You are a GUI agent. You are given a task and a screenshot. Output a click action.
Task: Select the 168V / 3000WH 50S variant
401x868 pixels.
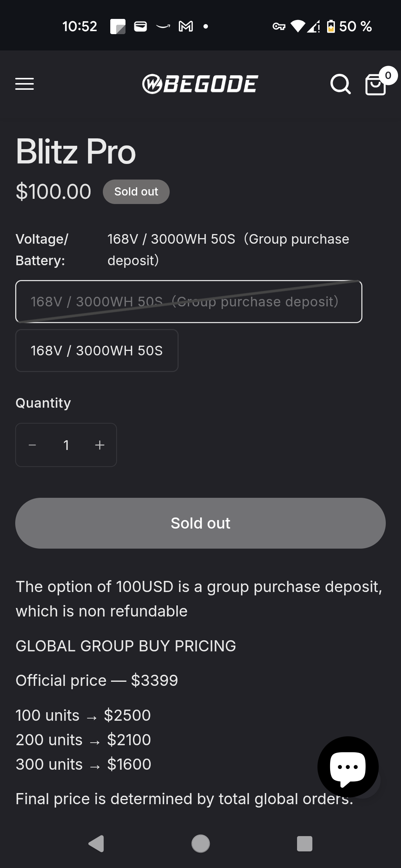pyautogui.click(x=97, y=351)
